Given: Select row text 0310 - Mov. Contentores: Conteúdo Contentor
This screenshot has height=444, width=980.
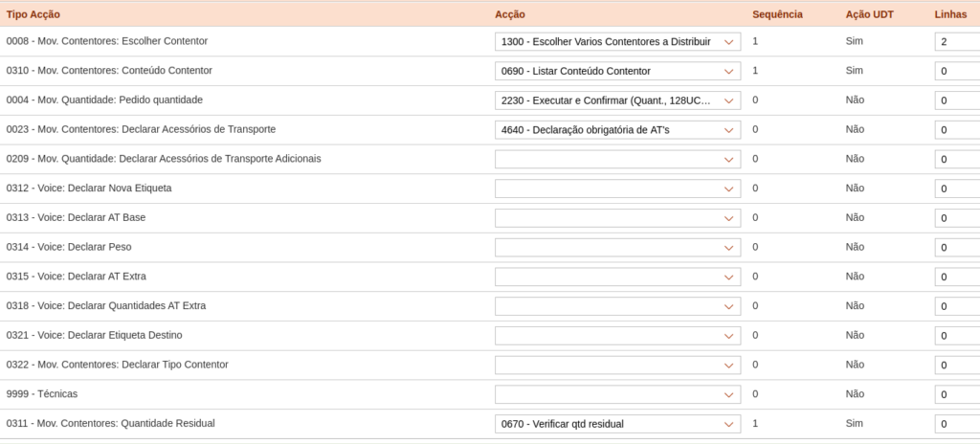Looking at the screenshot, I should tap(109, 70).
